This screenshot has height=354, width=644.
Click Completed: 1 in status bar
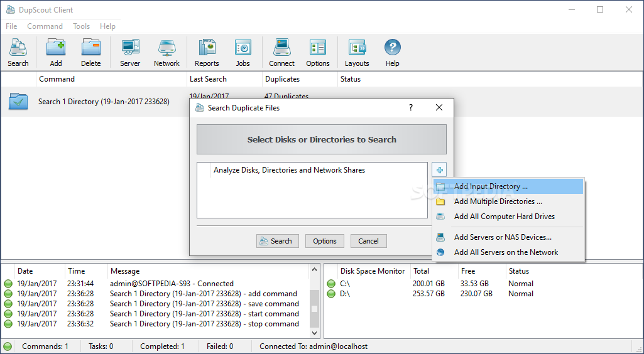[162, 346]
